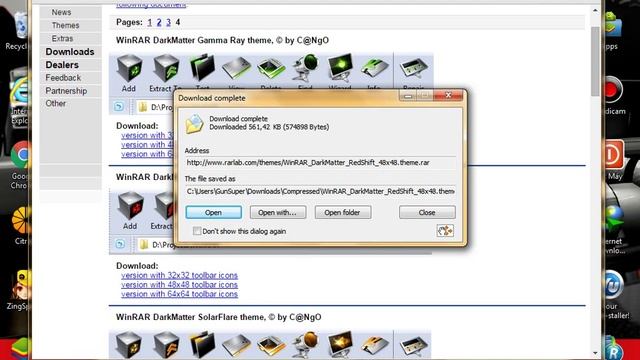Click scrollbar down arrow on page
The width and height of the screenshot is (640, 360).
(595, 353)
